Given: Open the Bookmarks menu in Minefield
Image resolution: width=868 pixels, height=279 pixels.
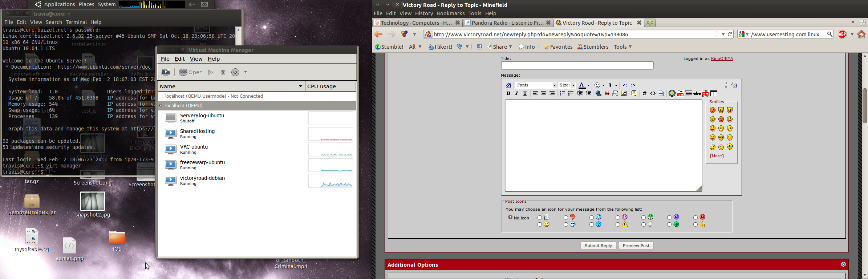Looking at the screenshot, I should [450, 13].
